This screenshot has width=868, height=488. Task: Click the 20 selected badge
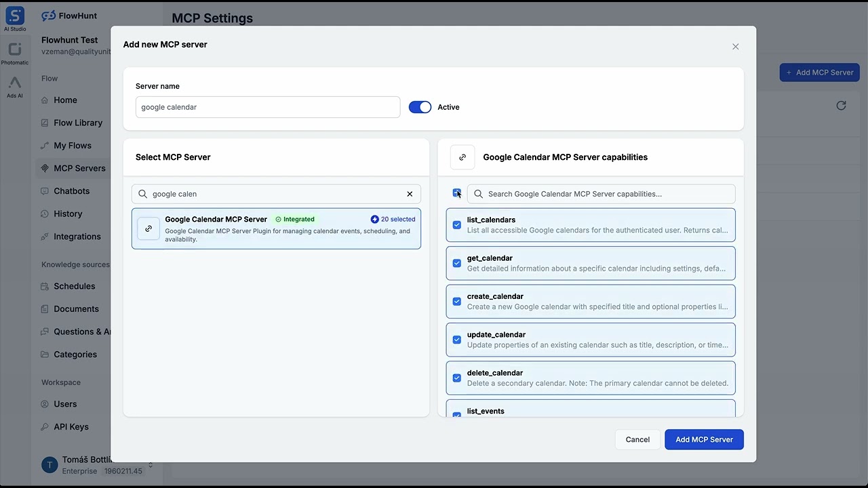[393, 220]
